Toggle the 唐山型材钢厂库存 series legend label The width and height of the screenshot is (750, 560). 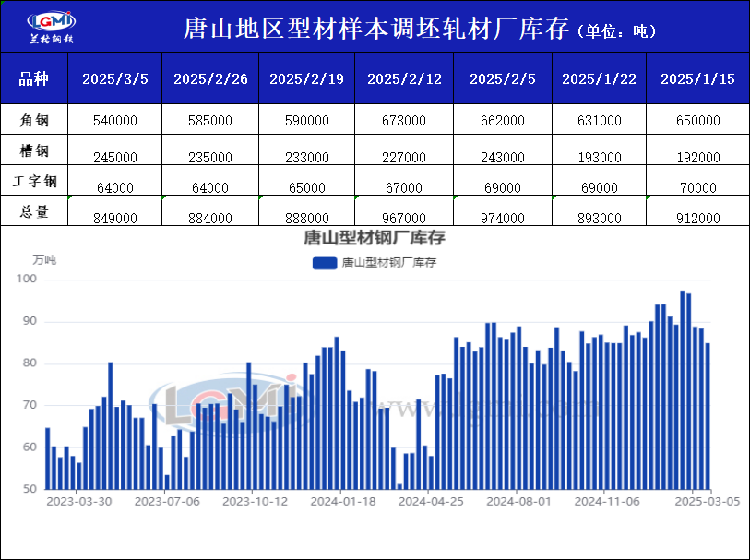point(388,263)
